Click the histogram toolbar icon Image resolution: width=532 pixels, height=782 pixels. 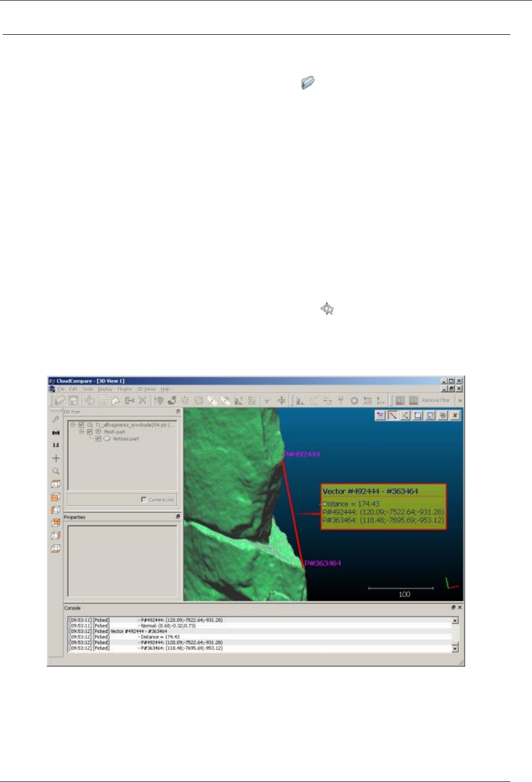point(300,401)
